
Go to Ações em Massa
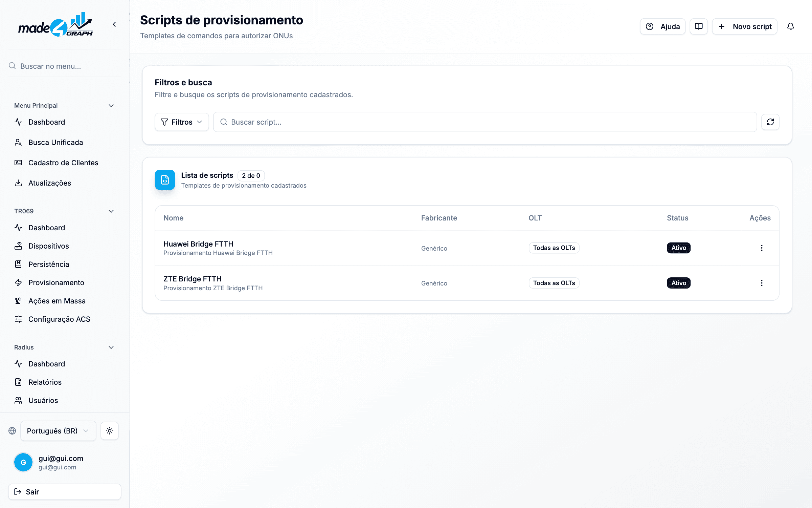(x=64, y=301)
